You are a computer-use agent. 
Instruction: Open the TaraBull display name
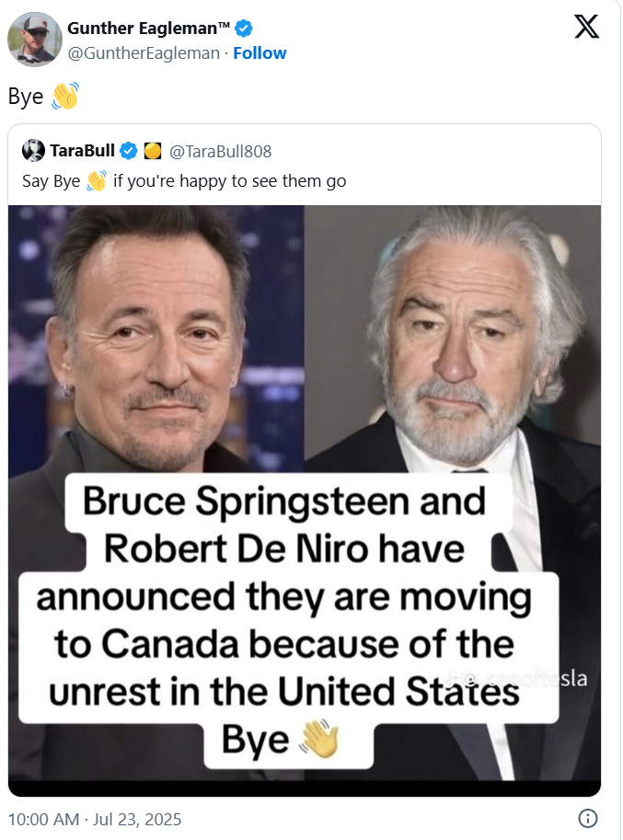click(x=83, y=151)
